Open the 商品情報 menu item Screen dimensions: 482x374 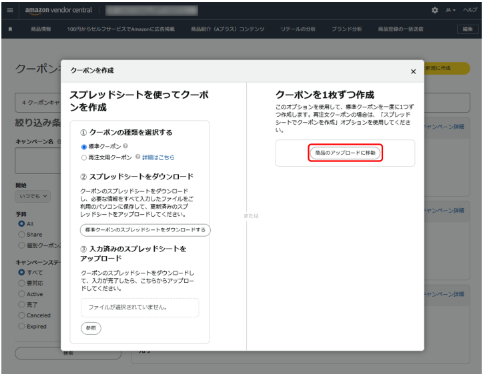click(x=41, y=29)
